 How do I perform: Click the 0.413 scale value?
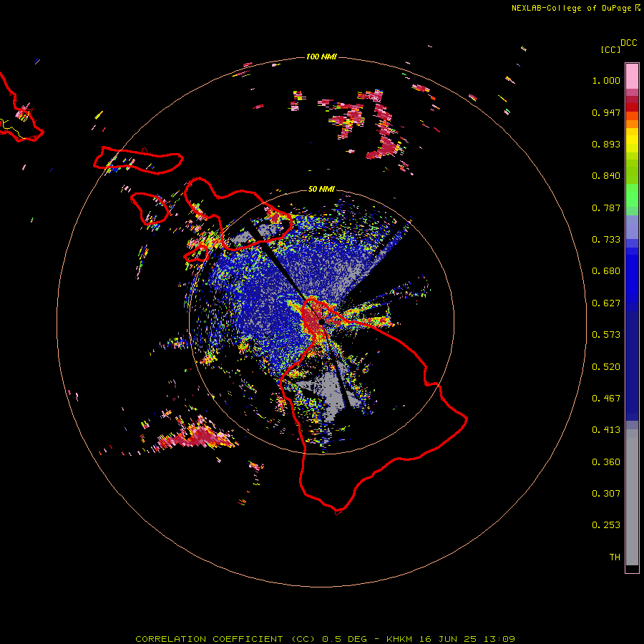click(x=606, y=430)
